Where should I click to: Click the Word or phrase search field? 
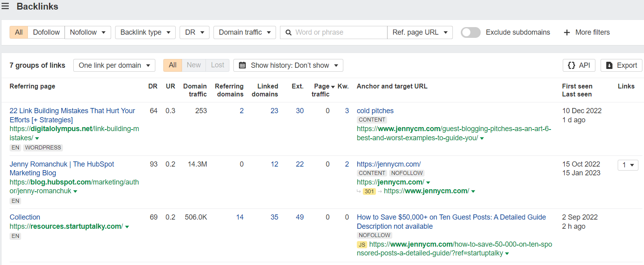point(339,32)
